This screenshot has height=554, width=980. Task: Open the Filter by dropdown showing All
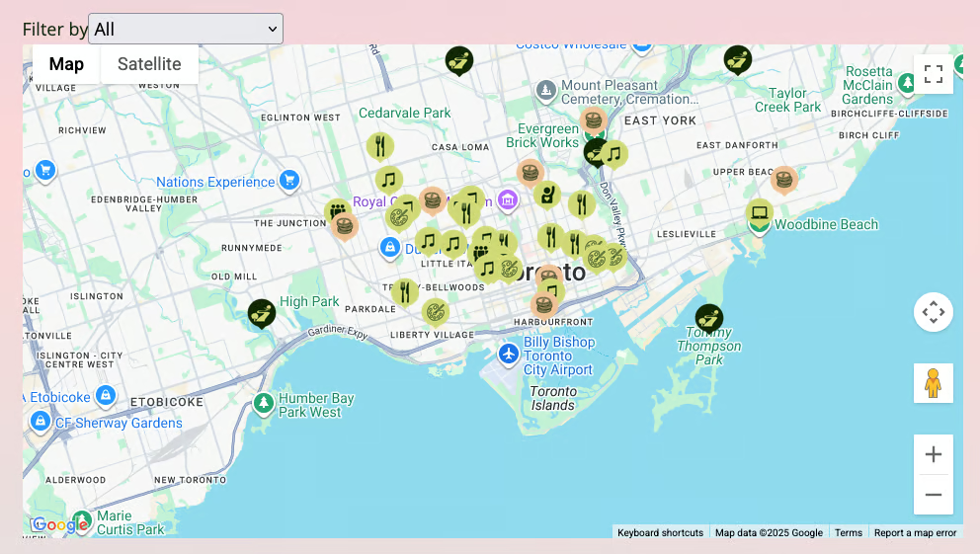click(186, 29)
